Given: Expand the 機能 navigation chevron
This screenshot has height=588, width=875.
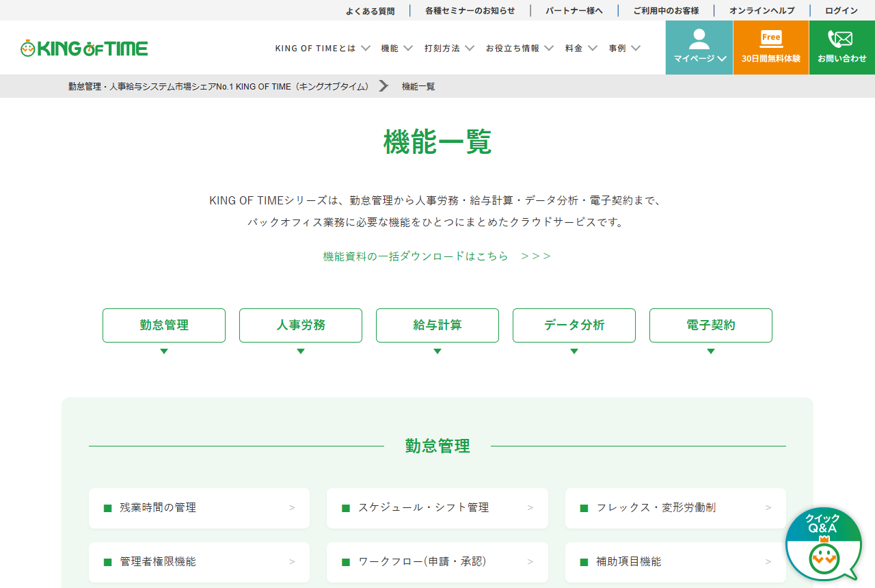Looking at the screenshot, I should 408,49.
